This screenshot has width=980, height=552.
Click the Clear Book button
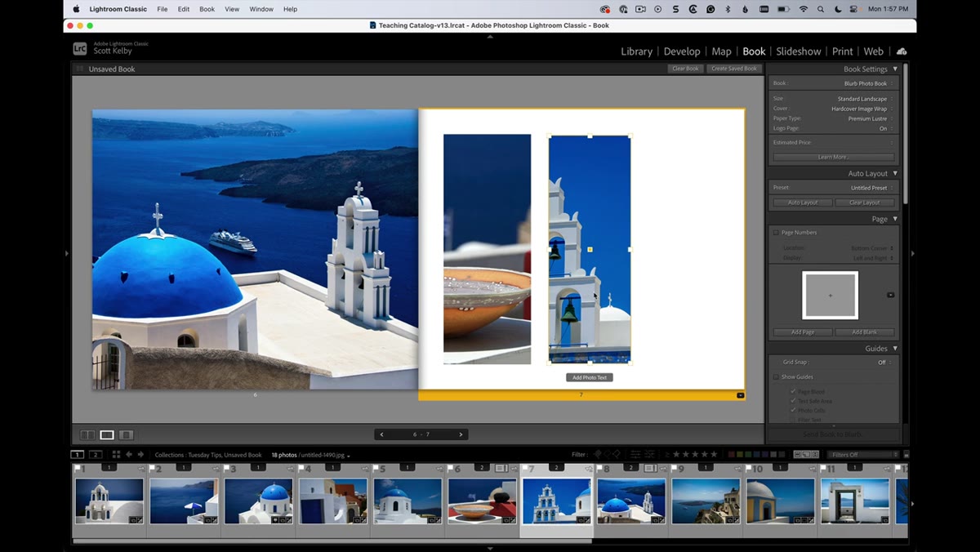click(x=685, y=69)
